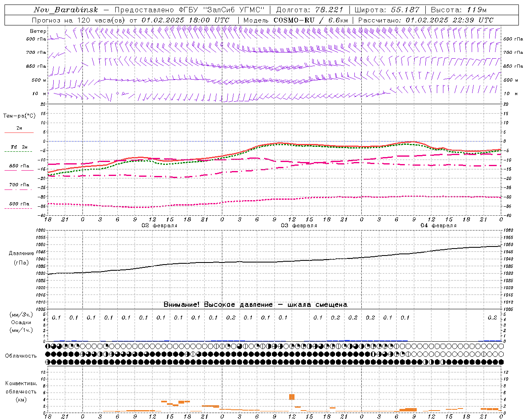Screen dimensions: 525x420
Task: Click the Широта: 55.187 header field
Action: click(x=387, y=10)
